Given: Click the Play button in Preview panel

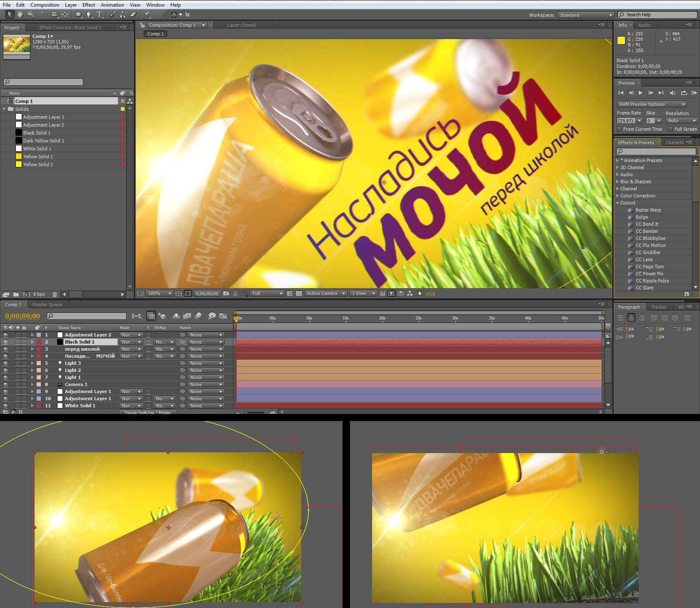Looking at the screenshot, I should [x=640, y=93].
